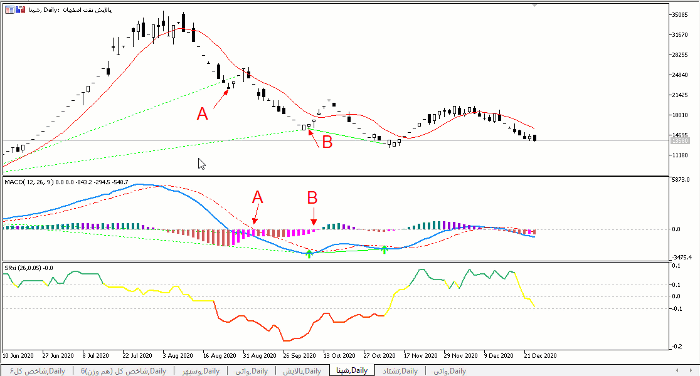Click the 9 Dec 2020 date label
The image size is (700, 376).
499,356
